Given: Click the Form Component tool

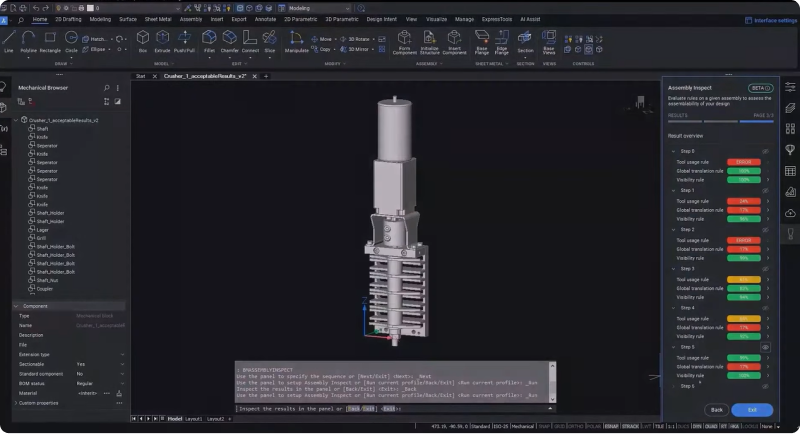Looking at the screenshot, I should 405,42.
